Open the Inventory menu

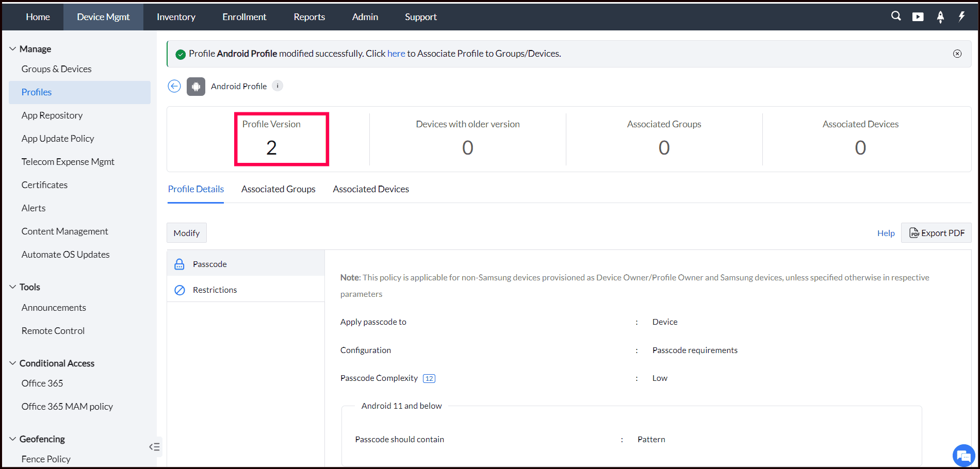(176, 17)
